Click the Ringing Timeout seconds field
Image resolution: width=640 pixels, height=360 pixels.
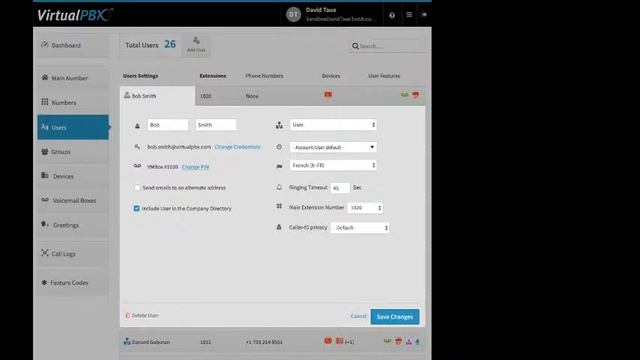[x=340, y=188]
